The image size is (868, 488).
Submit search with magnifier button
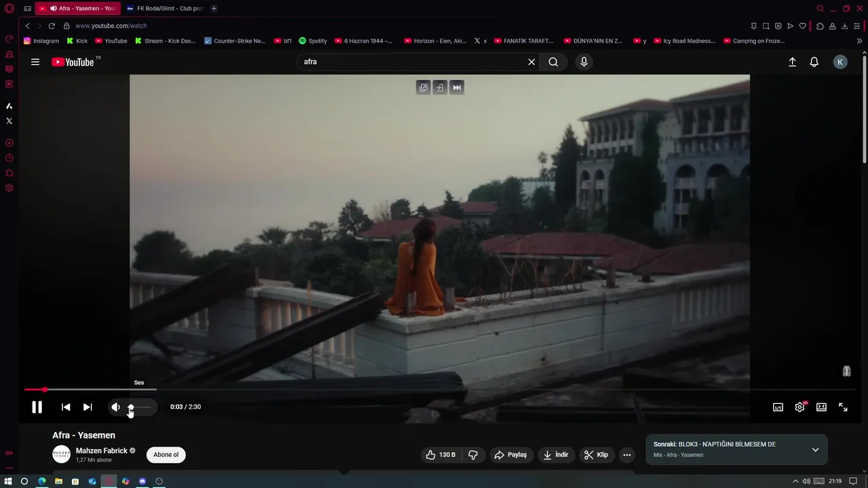[x=553, y=62]
